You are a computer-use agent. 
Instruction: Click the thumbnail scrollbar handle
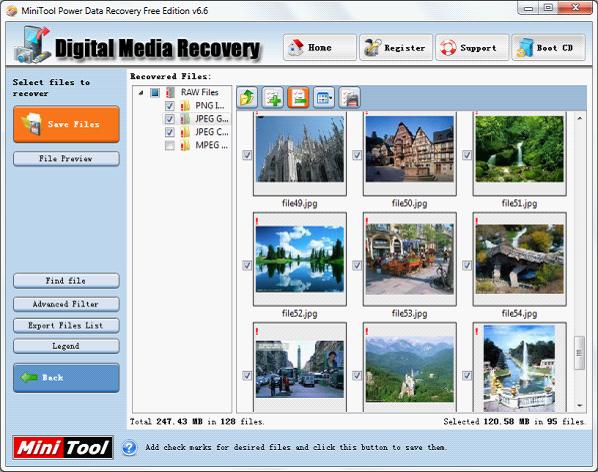(x=579, y=353)
